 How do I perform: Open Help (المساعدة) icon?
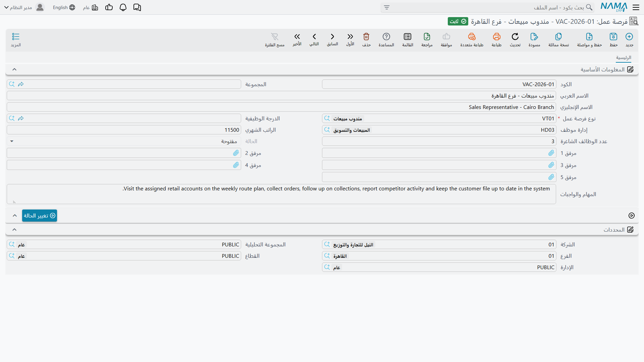click(386, 40)
